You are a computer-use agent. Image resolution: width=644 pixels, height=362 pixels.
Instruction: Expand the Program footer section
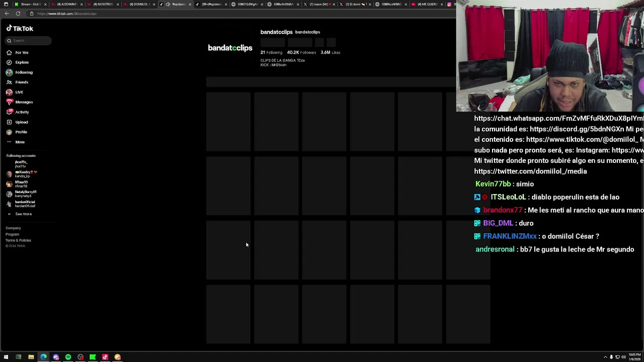pos(12,234)
